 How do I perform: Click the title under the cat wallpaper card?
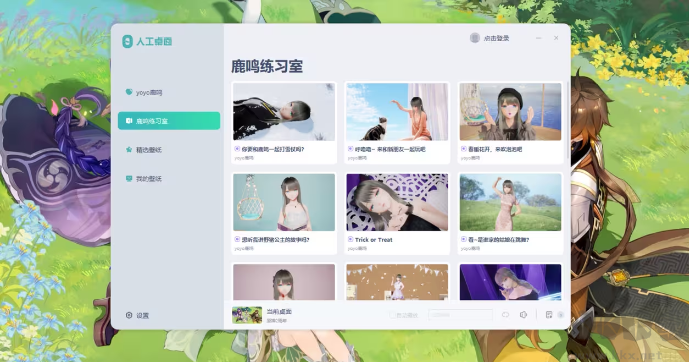390,149
